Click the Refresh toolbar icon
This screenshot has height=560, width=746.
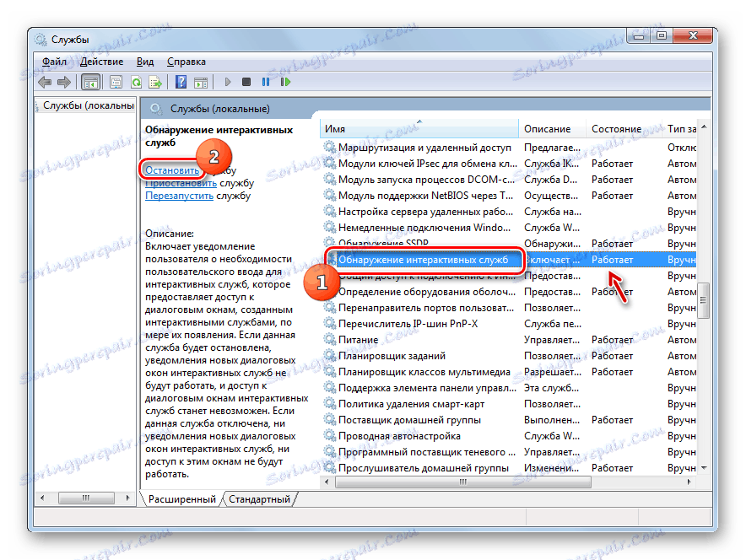tap(136, 83)
